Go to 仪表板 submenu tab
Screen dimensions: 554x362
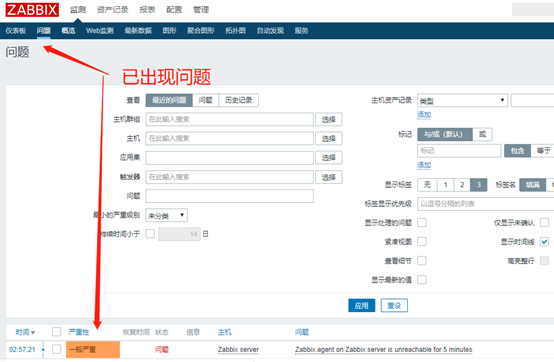pyautogui.click(x=16, y=31)
